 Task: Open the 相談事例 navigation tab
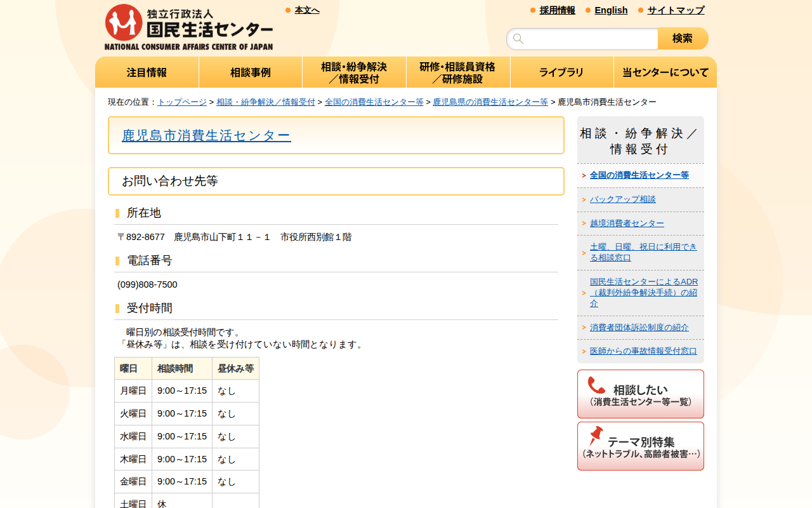[x=250, y=72]
